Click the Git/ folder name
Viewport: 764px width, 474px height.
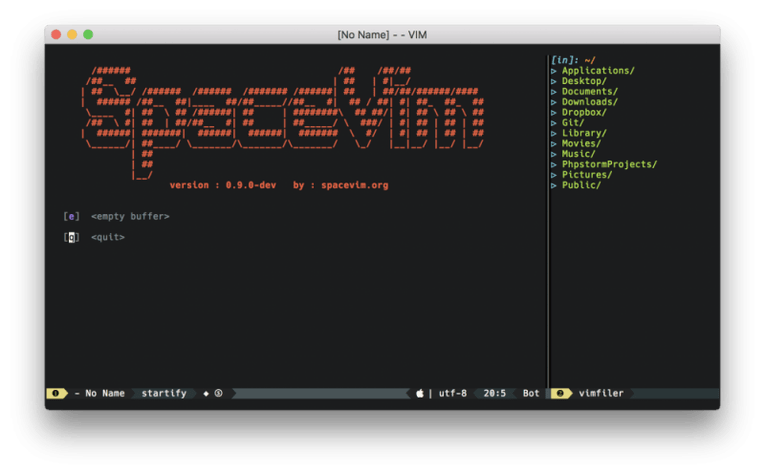[573, 123]
